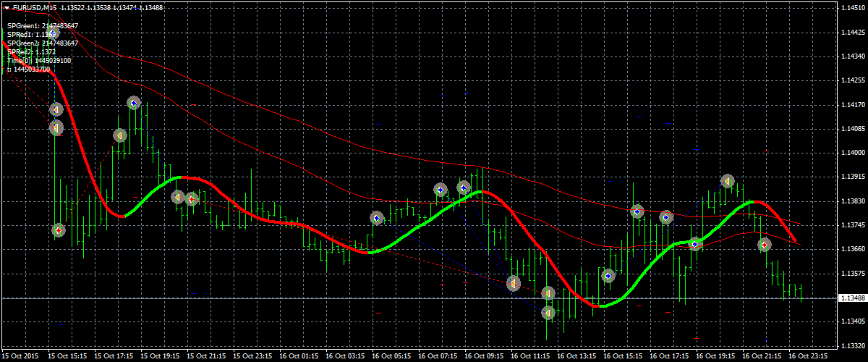The height and width of the screenshot is (362, 868).
Task: Click the 1.14510 price axis label
Action: 854,8
